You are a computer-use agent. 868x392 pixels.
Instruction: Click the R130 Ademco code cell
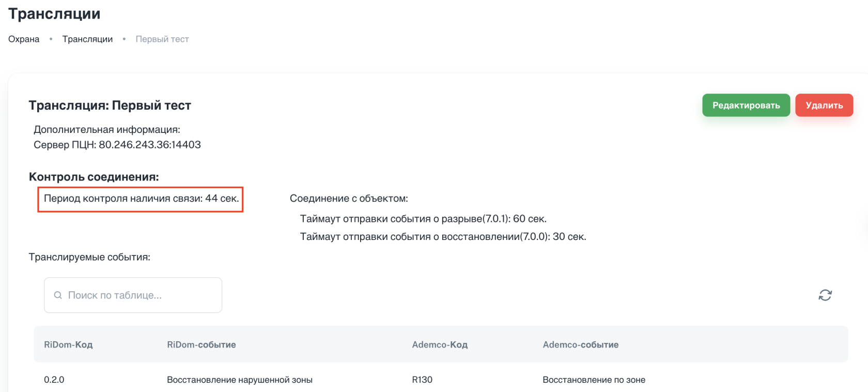[422, 380]
